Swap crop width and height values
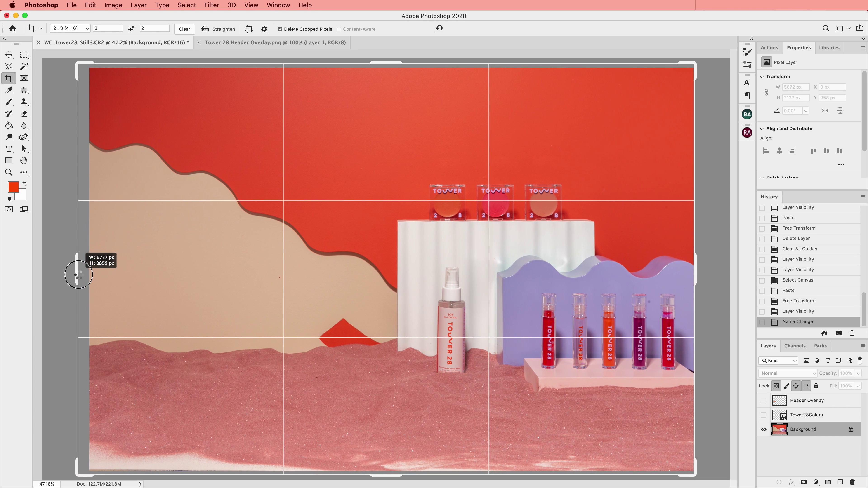The height and width of the screenshot is (488, 868). (131, 29)
